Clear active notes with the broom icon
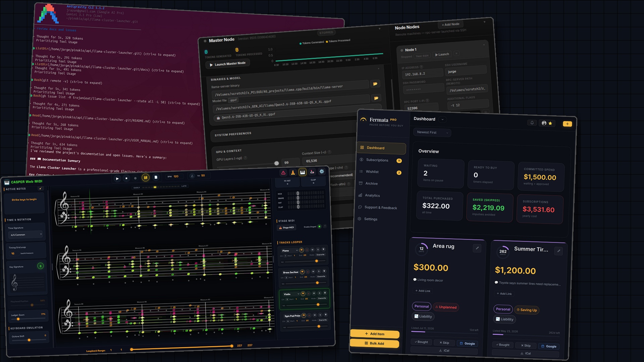Image resolution: width=644 pixels, height=362 pixels. coord(41,188)
